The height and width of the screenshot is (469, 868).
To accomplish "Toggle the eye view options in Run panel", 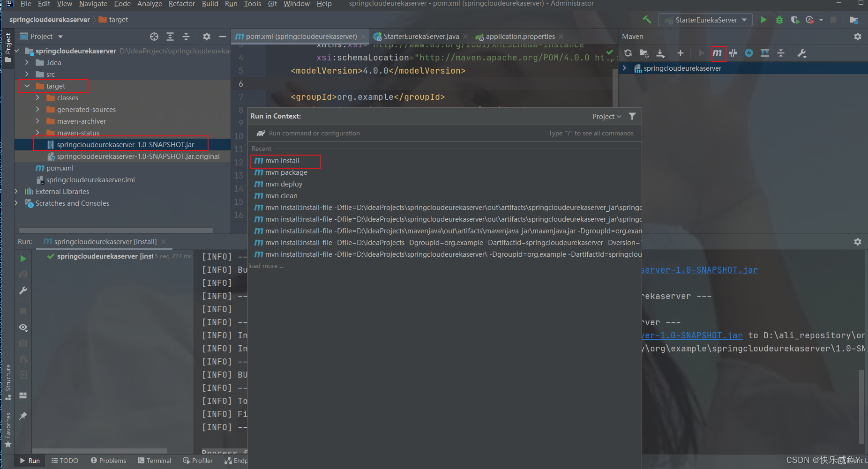I will click(x=23, y=328).
